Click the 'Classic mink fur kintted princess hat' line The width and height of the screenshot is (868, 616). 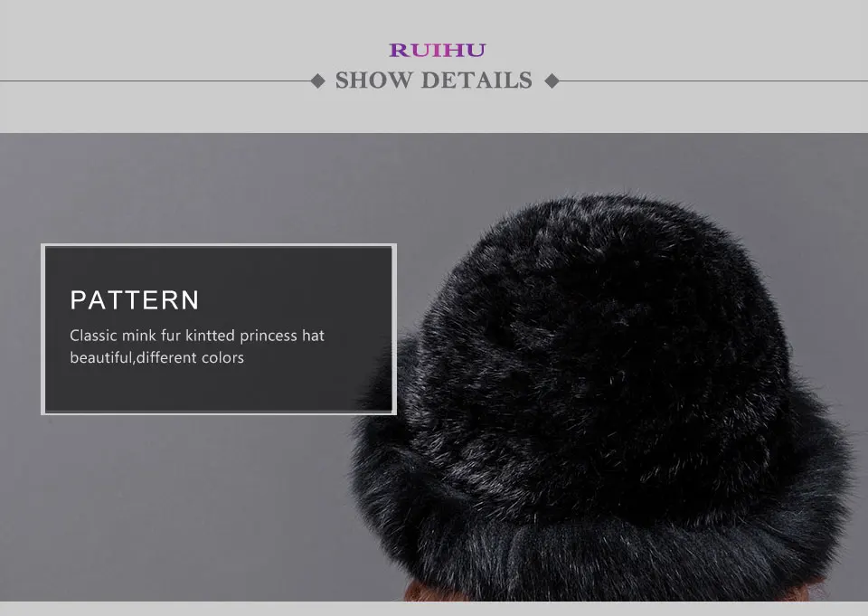[197, 336]
